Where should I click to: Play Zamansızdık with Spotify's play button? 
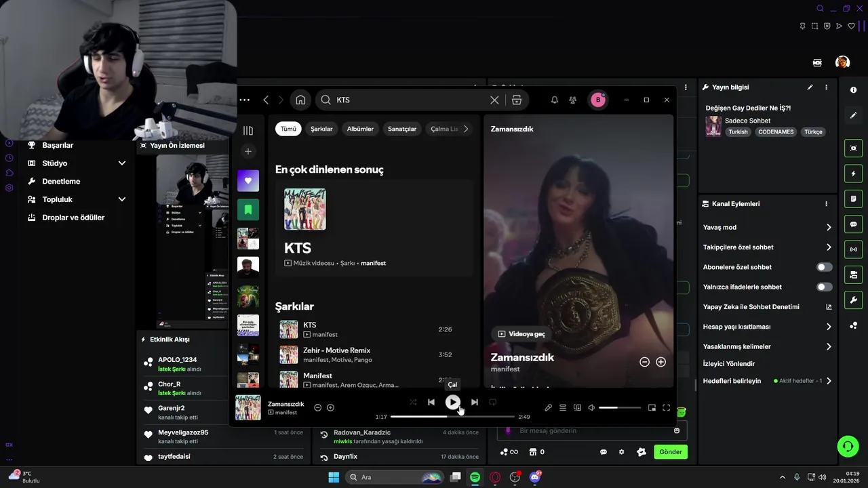(452, 402)
